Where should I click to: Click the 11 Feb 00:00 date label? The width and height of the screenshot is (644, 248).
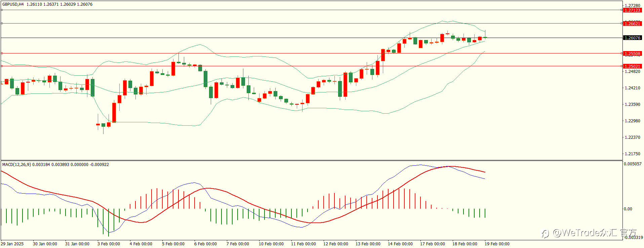303,244
